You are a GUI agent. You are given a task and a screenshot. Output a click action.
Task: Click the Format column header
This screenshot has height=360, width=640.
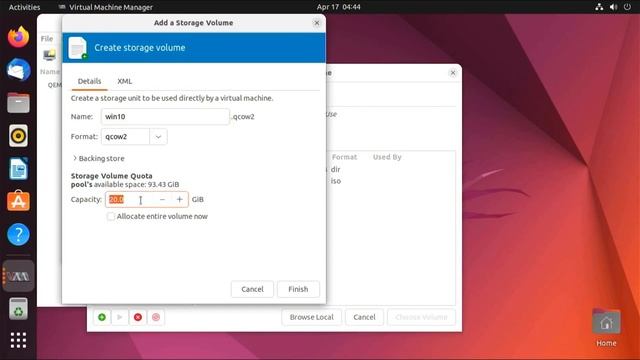point(344,157)
